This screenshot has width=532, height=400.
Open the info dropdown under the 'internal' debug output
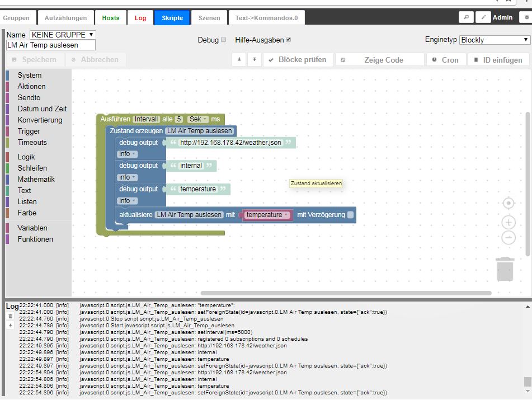coord(127,177)
